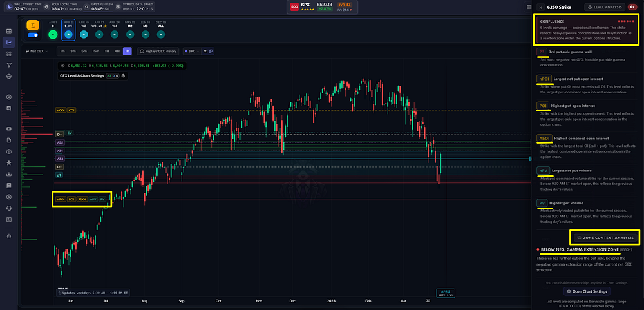Click the ZONE CONTEXT ANALYSIS button
The width and height of the screenshot is (644, 310).
pyautogui.click(x=605, y=238)
